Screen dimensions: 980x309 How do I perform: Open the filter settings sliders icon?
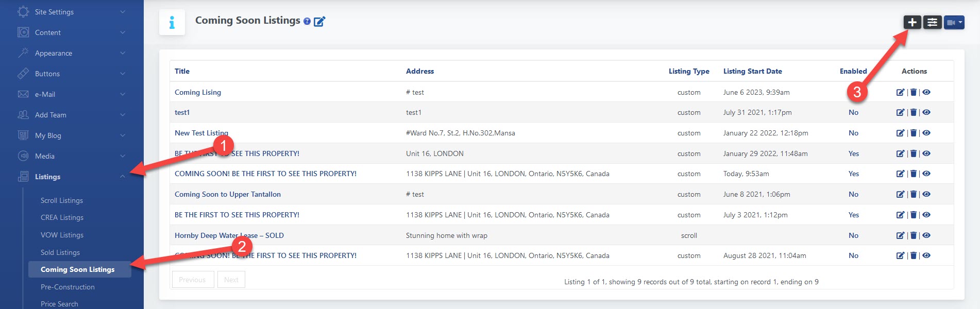tap(932, 22)
